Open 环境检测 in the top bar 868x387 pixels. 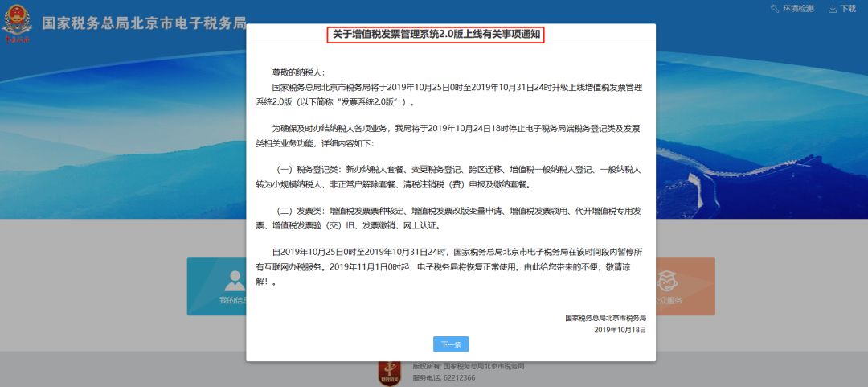(x=798, y=9)
